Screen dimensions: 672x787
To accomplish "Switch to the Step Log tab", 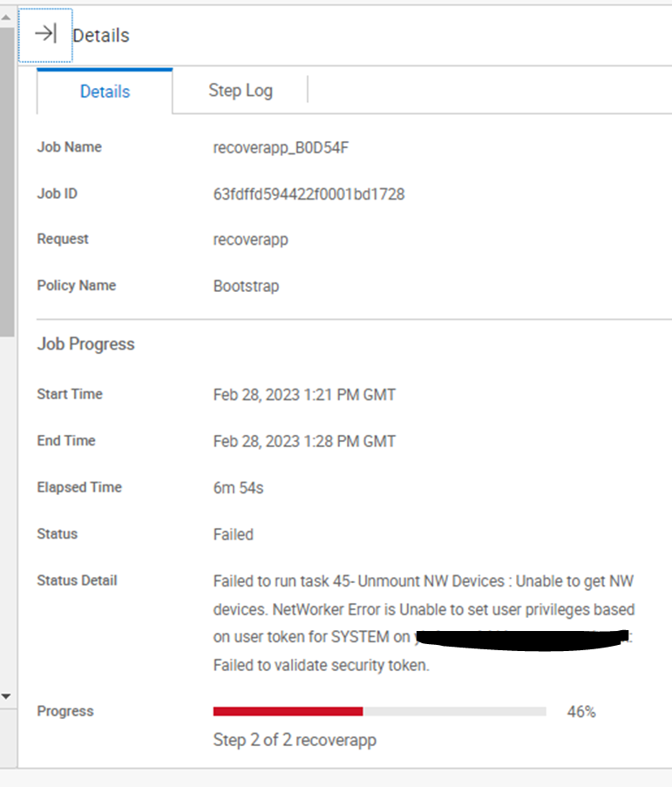I will (x=240, y=91).
